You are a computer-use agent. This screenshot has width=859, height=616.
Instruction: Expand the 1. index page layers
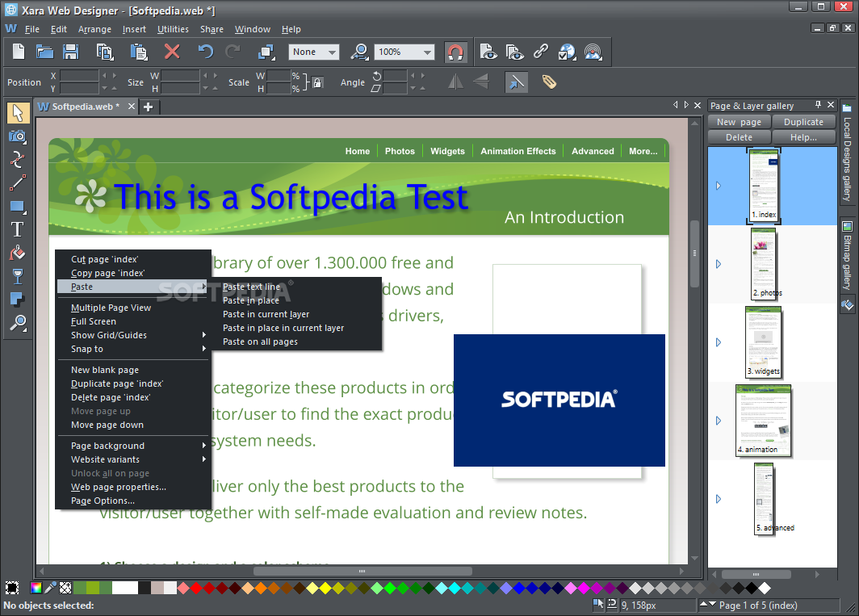719,186
